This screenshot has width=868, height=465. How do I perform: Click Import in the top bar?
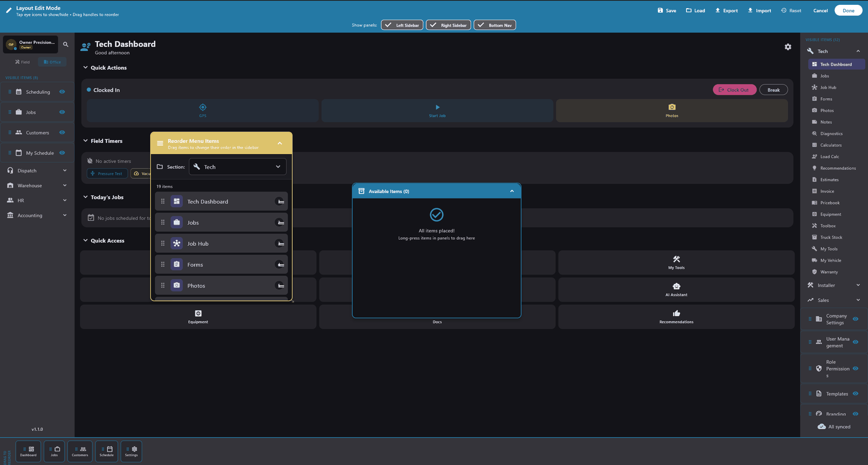[759, 10]
